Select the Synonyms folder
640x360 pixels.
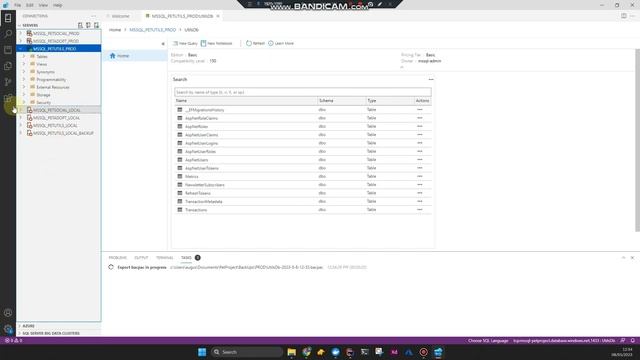tap(45, 72)
